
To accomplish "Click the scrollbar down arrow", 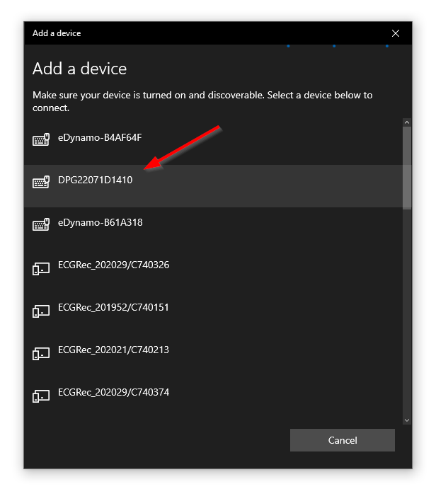I will point(407,420).
